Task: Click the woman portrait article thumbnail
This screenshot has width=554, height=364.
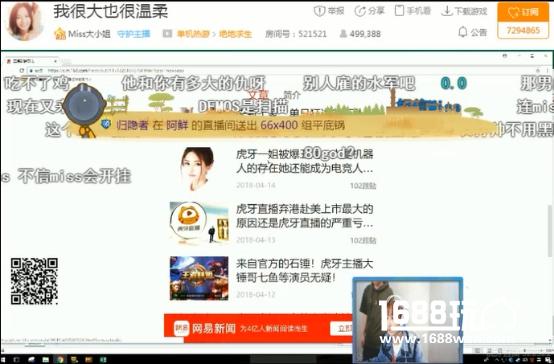Action: [x=197, y=169]
